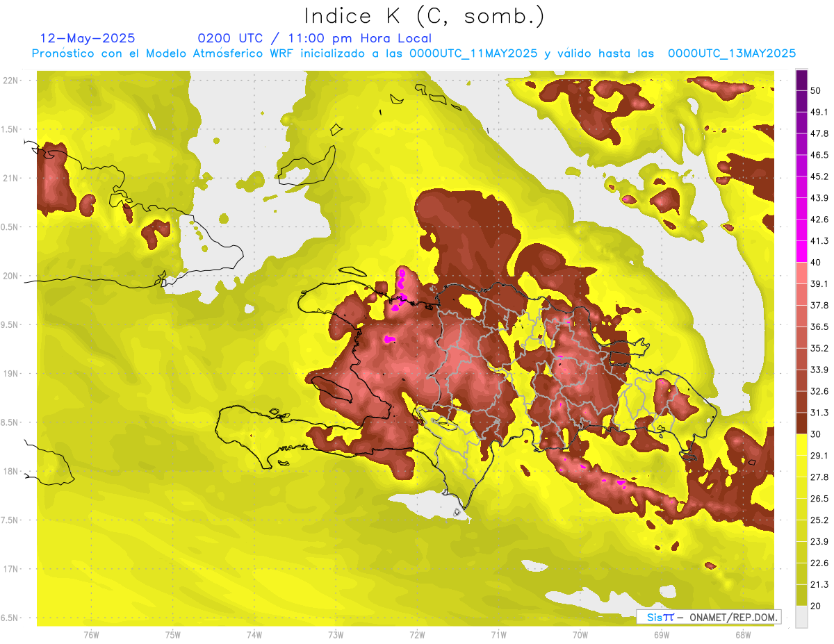Click the colorbar value "42.6"
Viewport: 834px width, 644px height.
(x=819, y=220)
